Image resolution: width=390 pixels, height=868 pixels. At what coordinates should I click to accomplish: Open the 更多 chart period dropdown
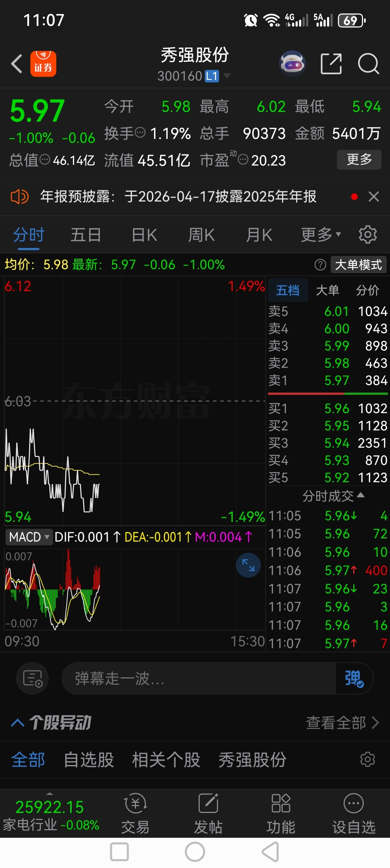pyautogui.click(x=321, y=235)
